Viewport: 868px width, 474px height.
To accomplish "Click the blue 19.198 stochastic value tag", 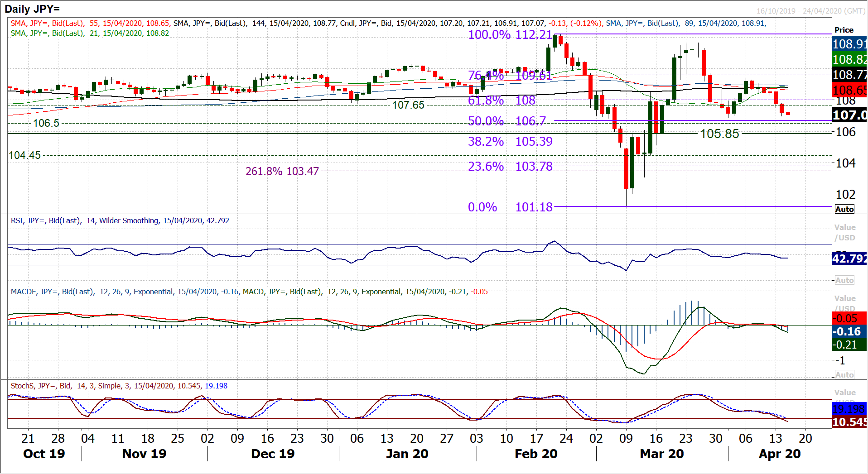I will [849, 409].
